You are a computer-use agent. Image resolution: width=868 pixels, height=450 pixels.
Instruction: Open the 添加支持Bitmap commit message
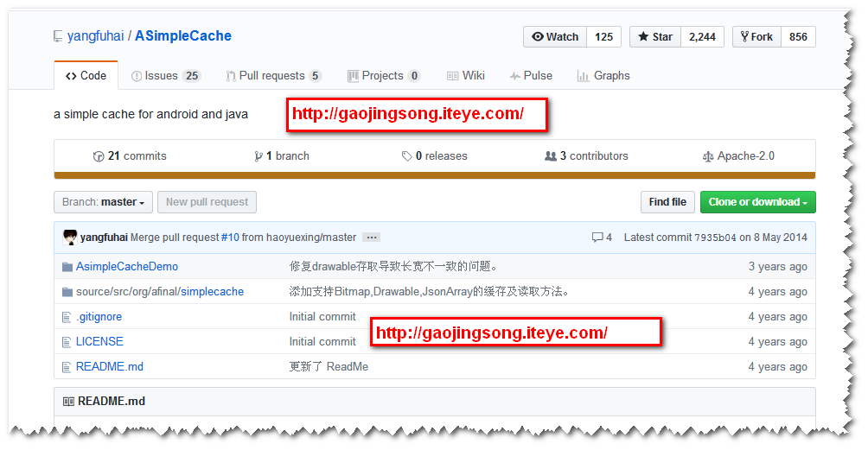click(x=430, y=291)
